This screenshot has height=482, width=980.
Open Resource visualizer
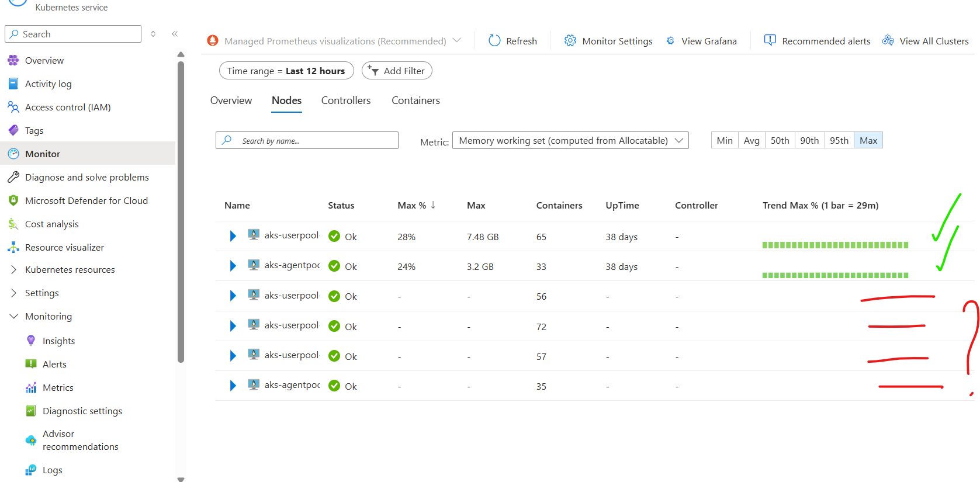[x=64, y=247]
